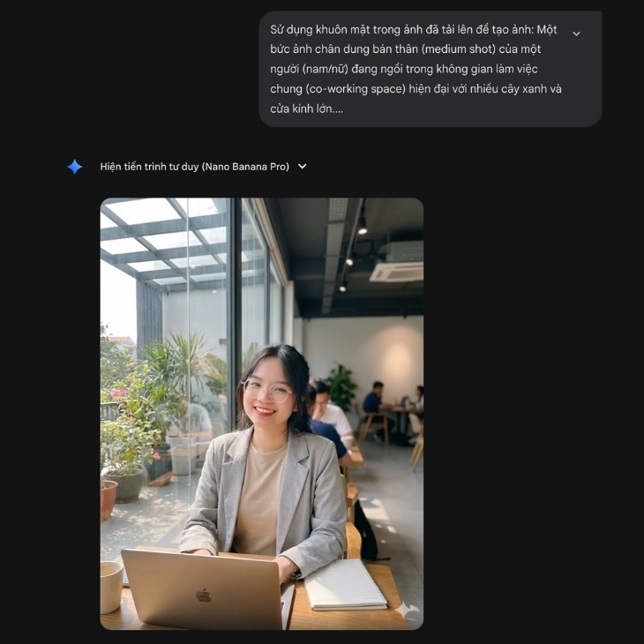Select the Vietnamese prompt text bubble
This screenshot has height=644, width=644.
(x=430, y=69)
